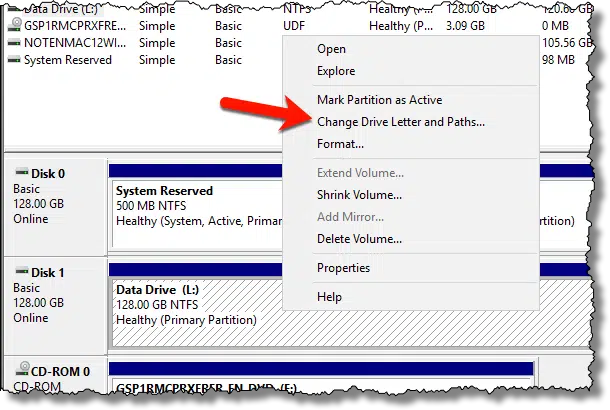
Task: Click the 0 MB free space cell
Action: click(556, 26)
